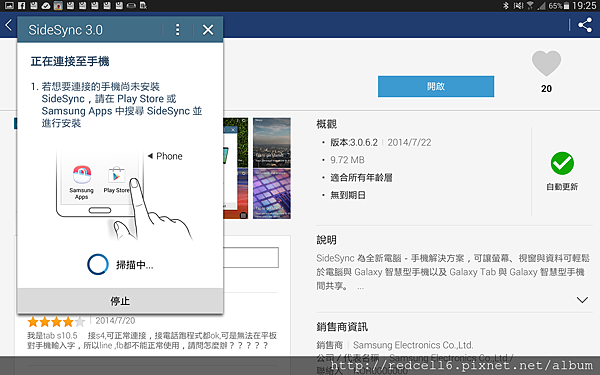Toggle the 自動更新 auto-update checkmark
Screen dimensions: 600x375
(x=562, y=163)
